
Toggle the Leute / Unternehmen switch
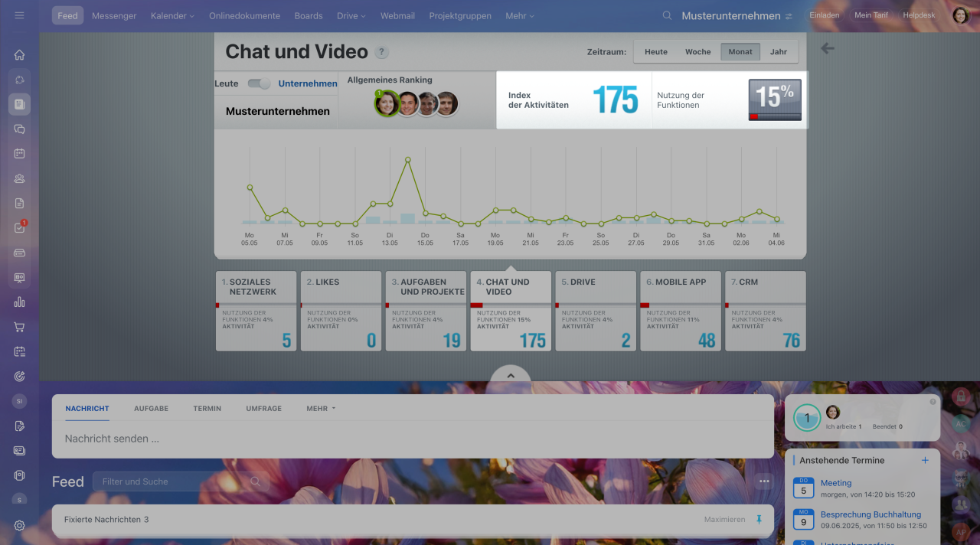click(x=259, y=83)
